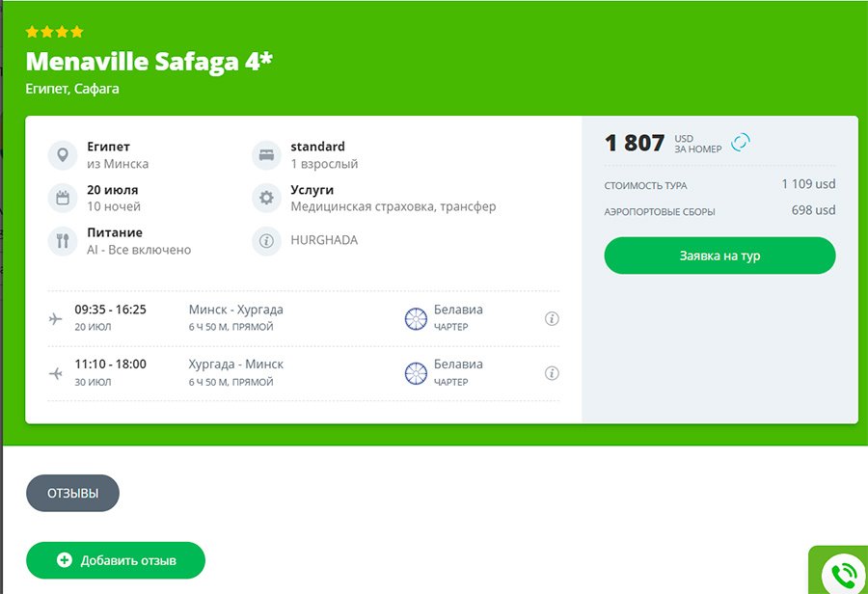Click the fork and knife Питание icon

tap(63, 241)
